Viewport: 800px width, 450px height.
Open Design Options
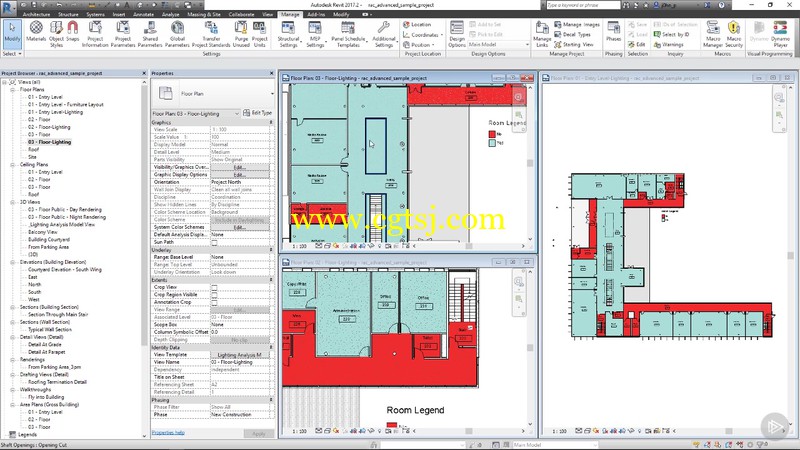pyautogui.click(x=457, y=34)
